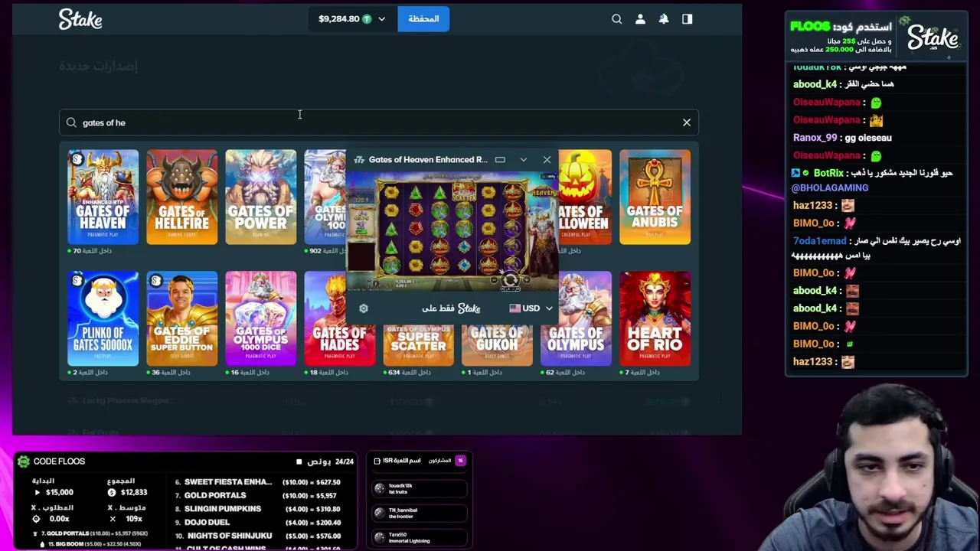Open Gates of Eddie Super Button thumbnail
This screenshot has width=980, height=551.
[182, 318]
